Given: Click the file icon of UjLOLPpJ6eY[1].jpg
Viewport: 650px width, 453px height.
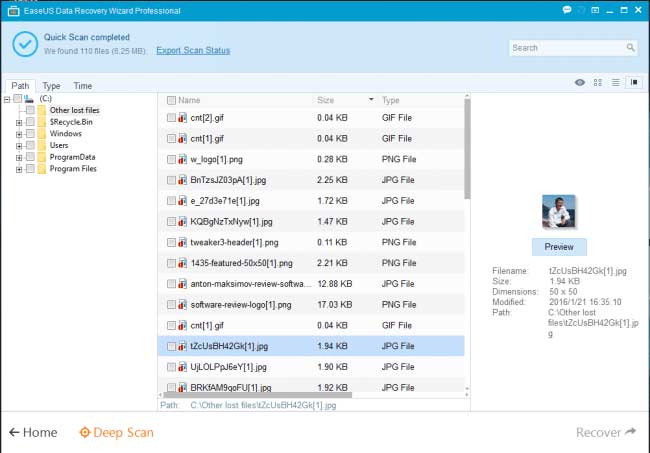Looking at the screenshot, I should (182, 367).
